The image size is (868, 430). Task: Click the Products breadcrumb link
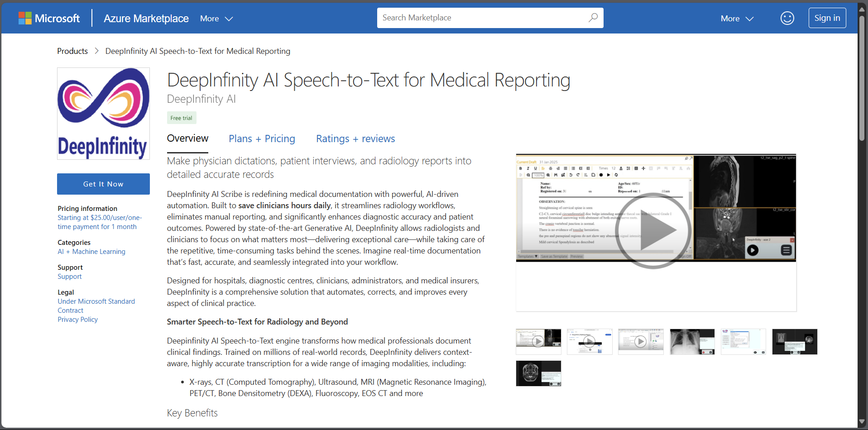coord(72,51)
